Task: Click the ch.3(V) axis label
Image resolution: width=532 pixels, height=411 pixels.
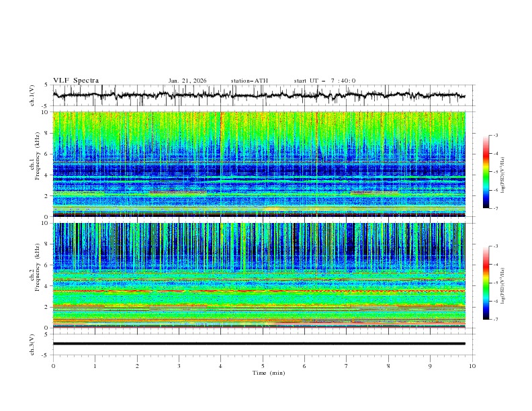Action: [x=32, y=345]
